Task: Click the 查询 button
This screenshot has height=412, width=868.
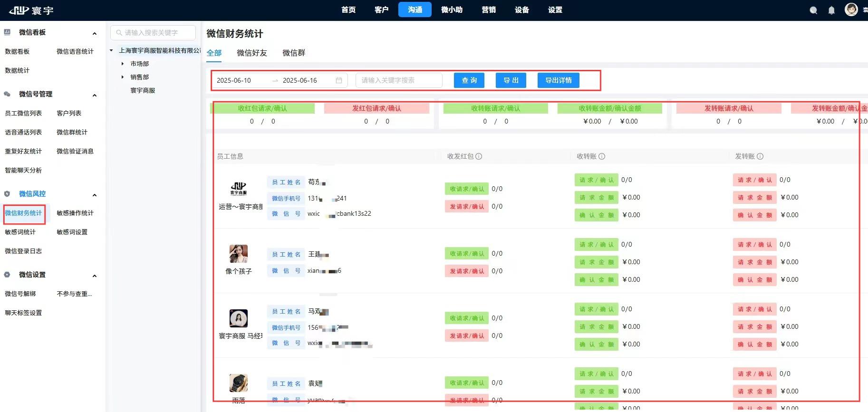Action: coord(469,80)
